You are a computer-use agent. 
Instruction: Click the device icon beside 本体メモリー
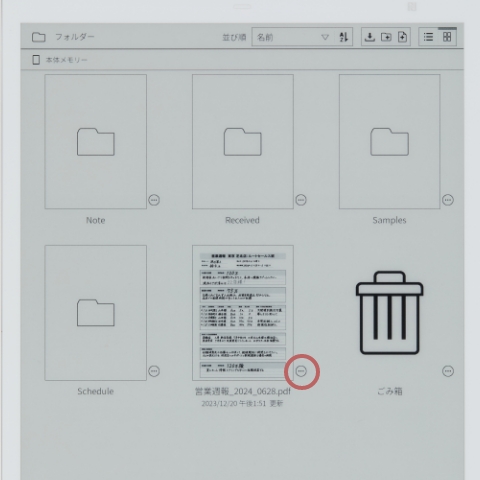tap(36, 60)
